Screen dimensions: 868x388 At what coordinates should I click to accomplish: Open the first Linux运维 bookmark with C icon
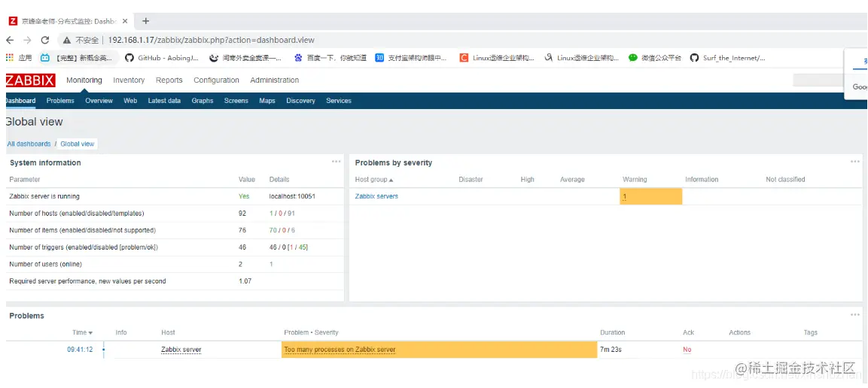click(497, 57)
